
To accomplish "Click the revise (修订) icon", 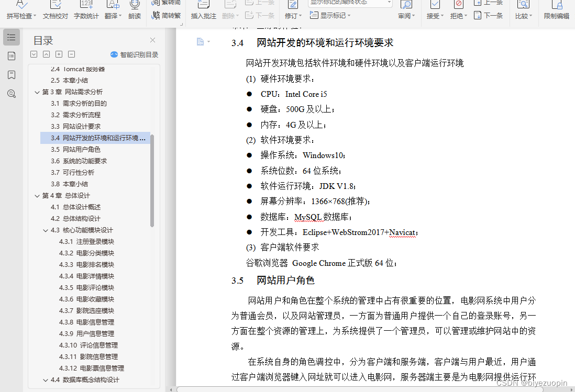I will (293, 5).
